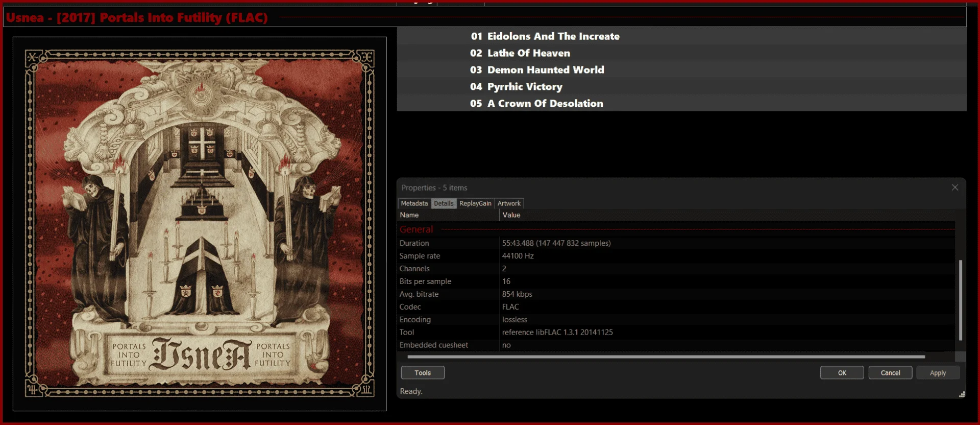The height and width of the screenshot is (425, 980).
Task: Switch to the Metadata tab
Action: (414, 203)
